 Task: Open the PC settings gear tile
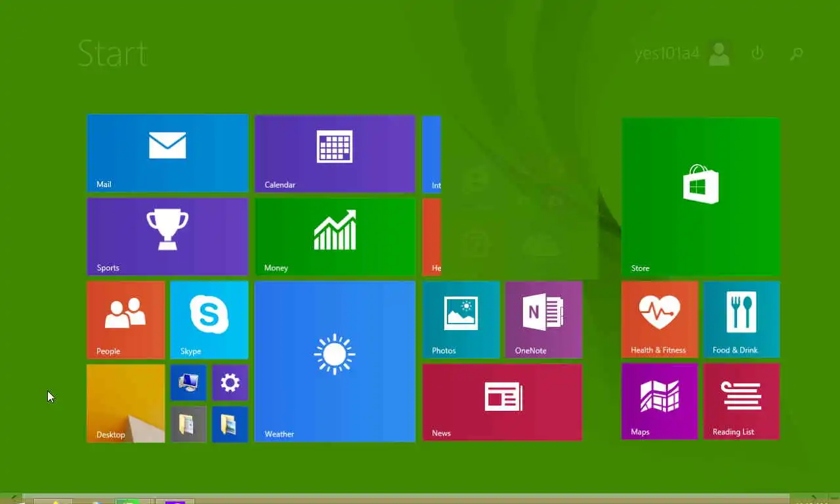230,383
